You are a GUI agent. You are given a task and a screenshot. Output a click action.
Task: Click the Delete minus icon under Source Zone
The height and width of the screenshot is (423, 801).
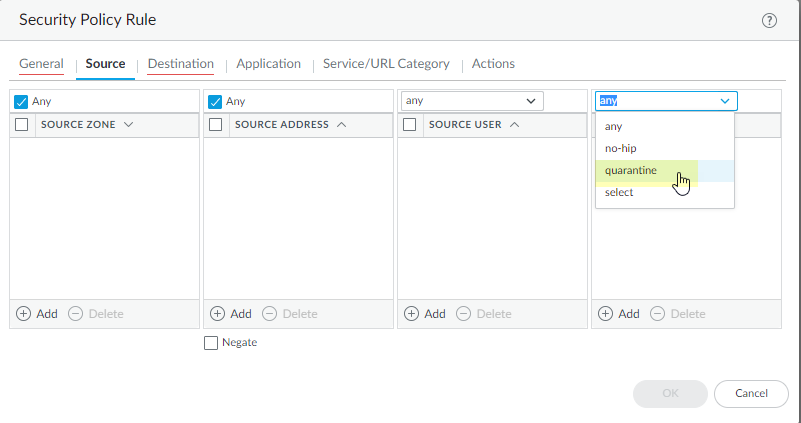coord(76,313)
